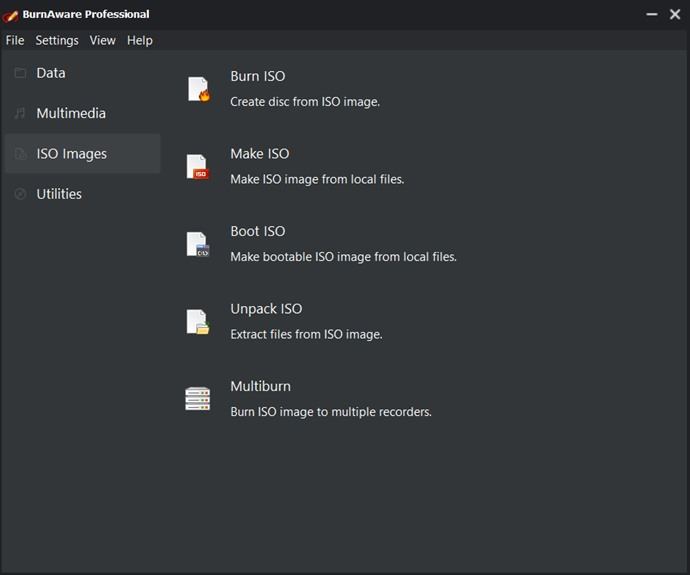
Task: Click the ISO Images sidebar icon
Action: pyautogui.click(x=20, y=154)
